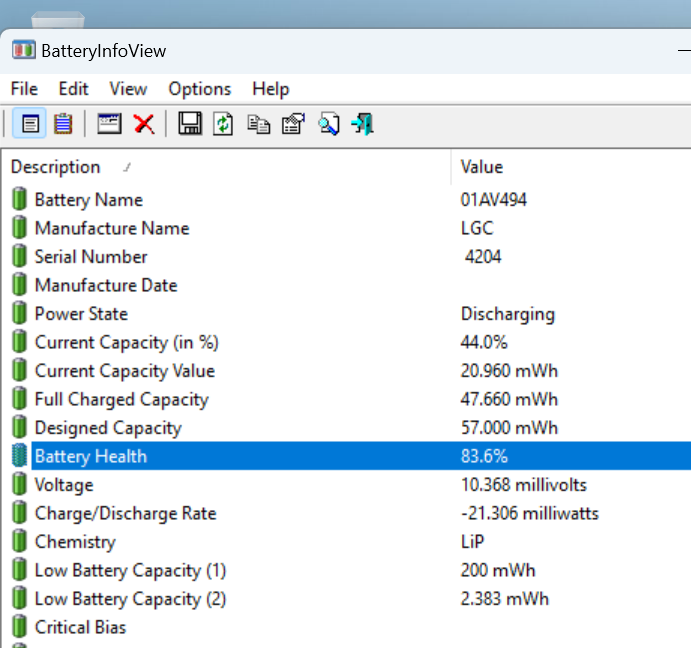The width and height of the screenshot is (691, 648).
Task: Select the Current Capacity (in %) row
Action: pyautogui.click(x=346, y=342)
